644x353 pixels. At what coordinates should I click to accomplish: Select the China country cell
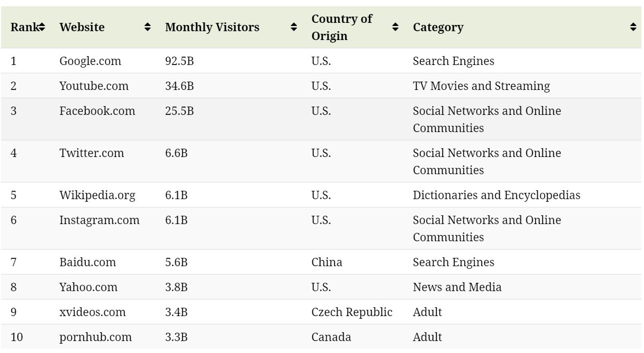pyautogui.click(x=326, y=262)
